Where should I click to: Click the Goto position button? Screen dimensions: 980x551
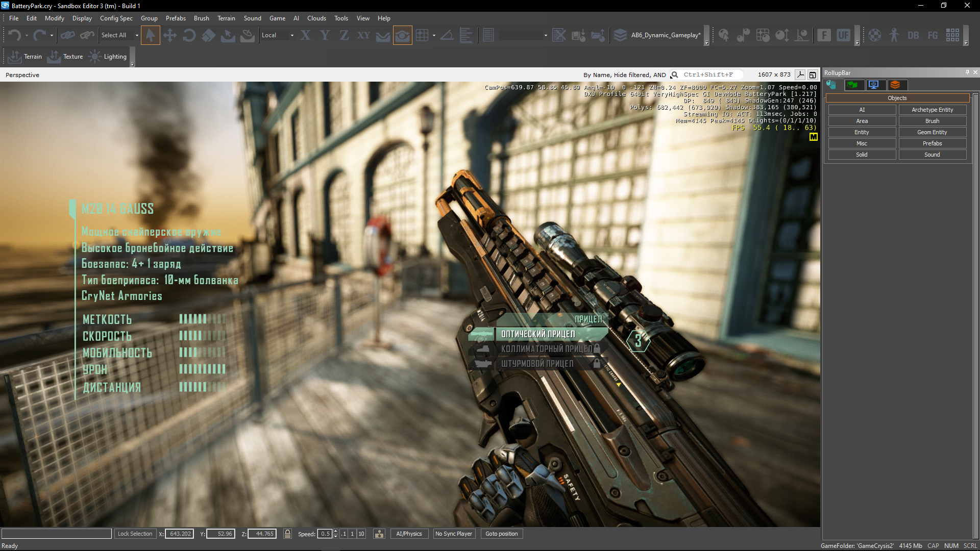tap(501, 534)
